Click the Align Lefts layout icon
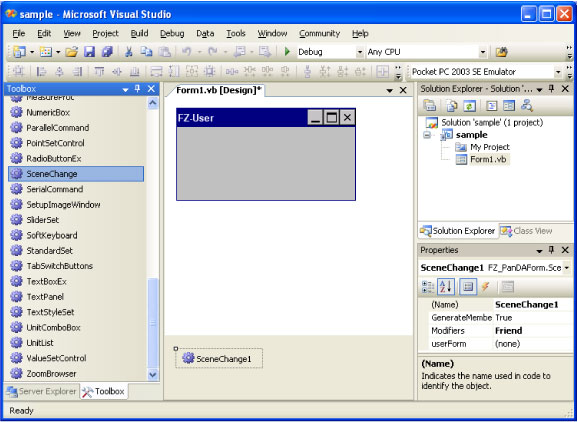Viewport: 578px width, 422px height. click(x=41, y=72)
